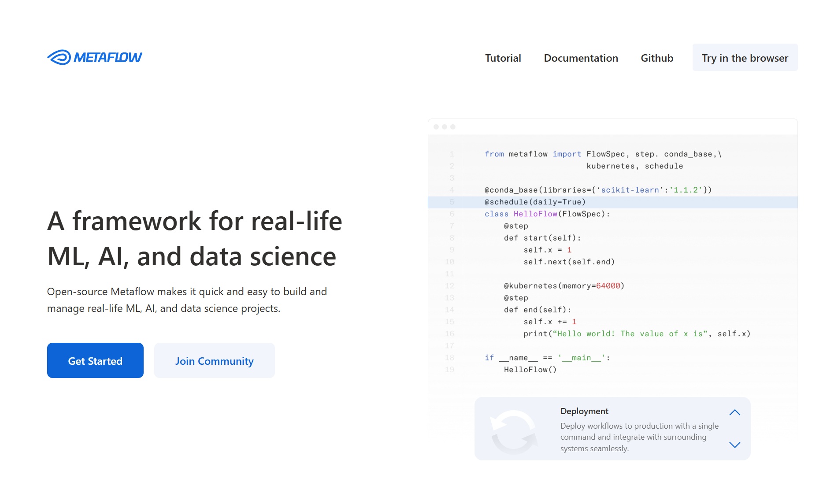This screenshot has width=838, height=504.
Task: Select highlighted @schedule(daily=True) code line
Action: (x=535, y=202)
